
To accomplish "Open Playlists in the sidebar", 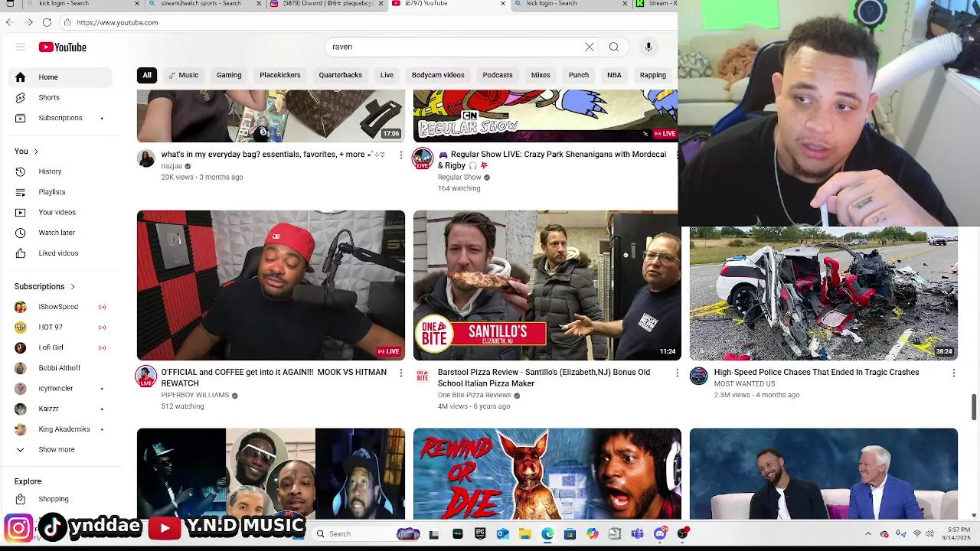I will point(60,192).
